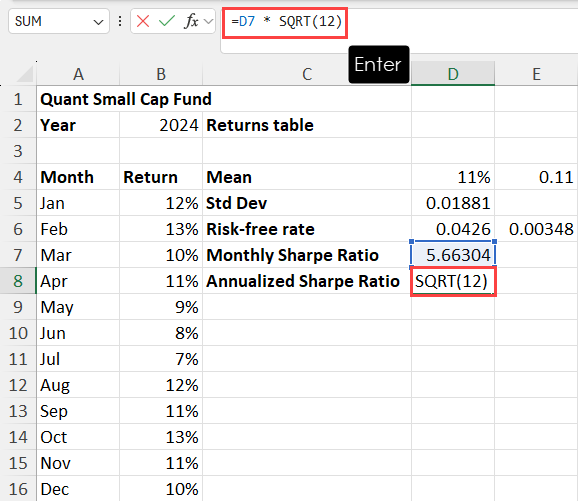Screen dimensions: 578x501
Task: Select the Jan month cell
Action: coord(78,203)
